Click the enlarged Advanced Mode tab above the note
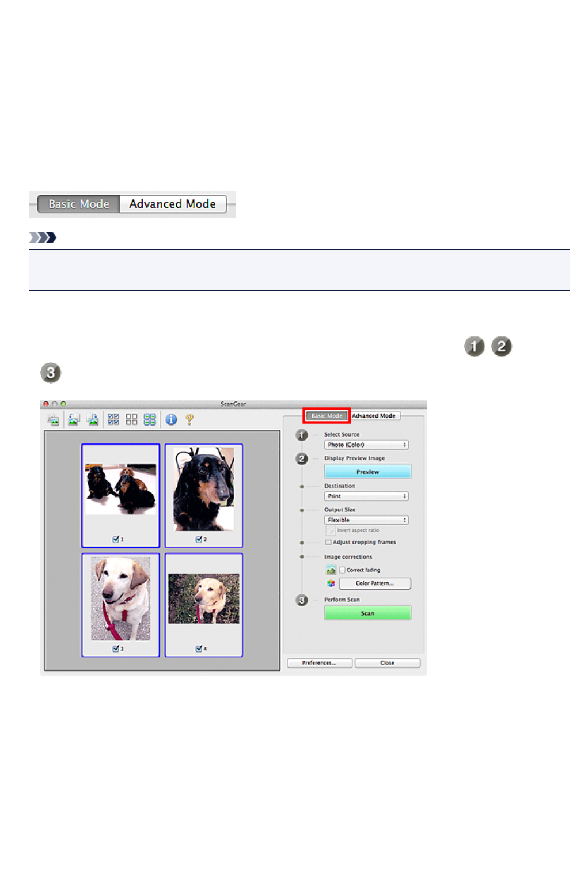The width and height of the screenshot is (588, 872). coord(173,204)
